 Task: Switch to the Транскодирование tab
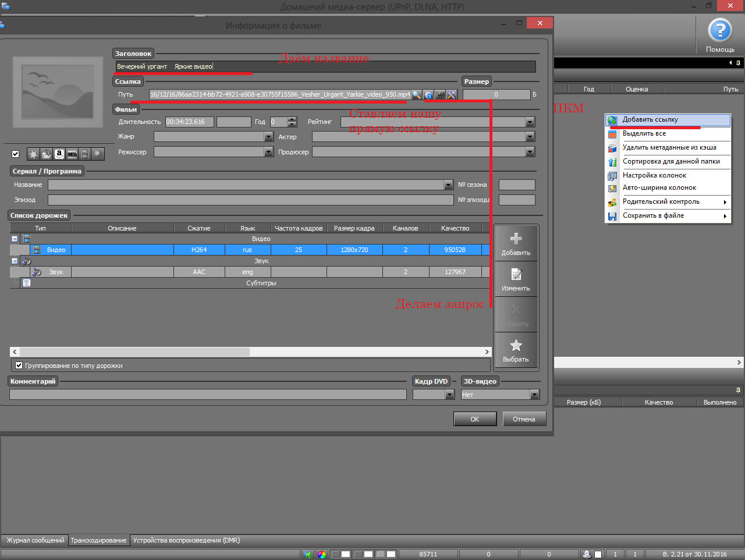coord(98,540)
